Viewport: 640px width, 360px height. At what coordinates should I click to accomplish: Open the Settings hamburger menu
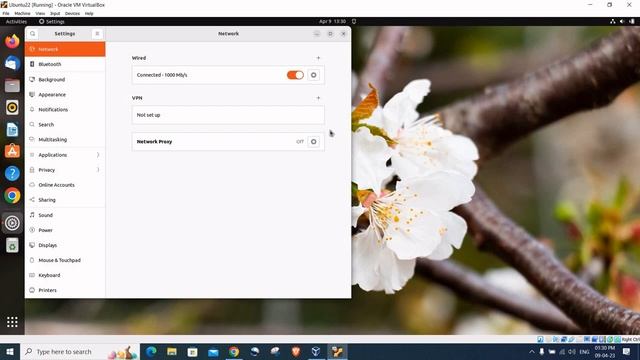pos(97,34)
